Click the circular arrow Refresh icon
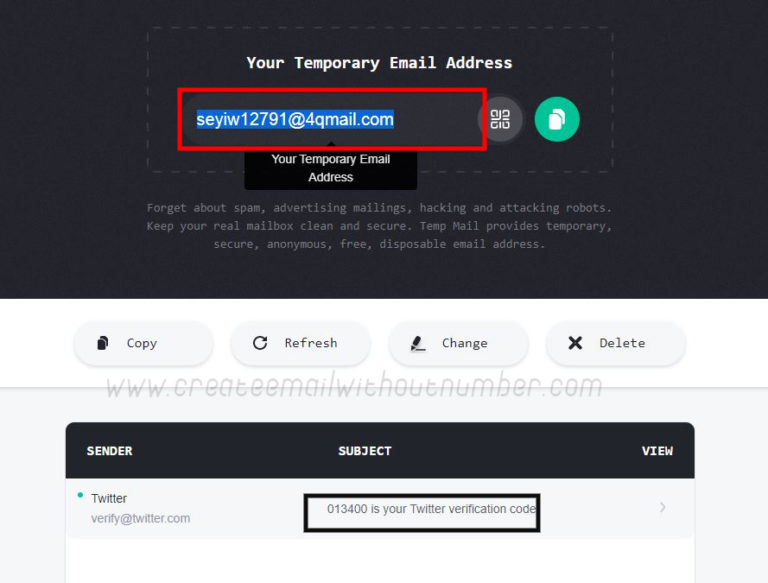 260,343
